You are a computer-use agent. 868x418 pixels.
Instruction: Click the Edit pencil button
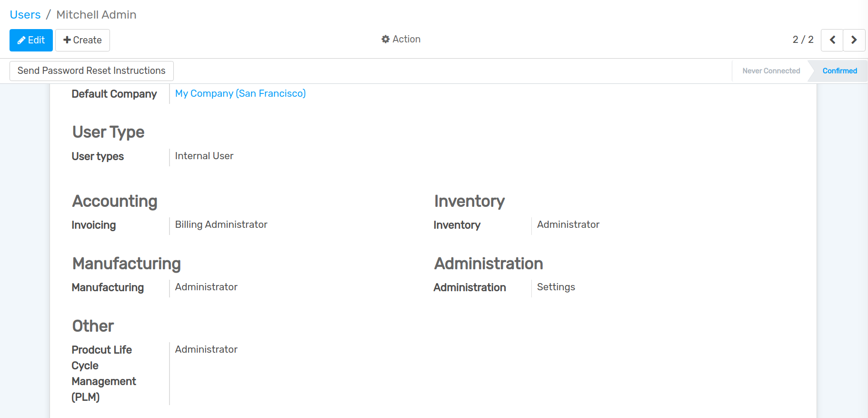pos(31,40)
